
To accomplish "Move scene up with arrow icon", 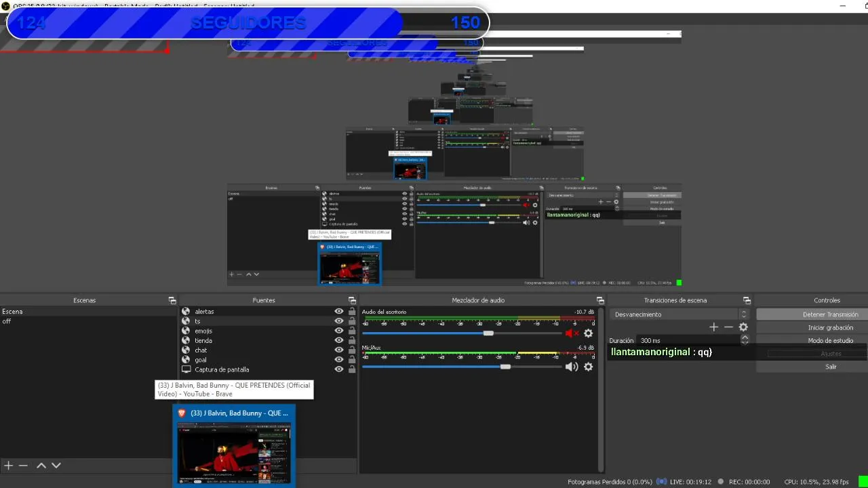I will (41, 466).
